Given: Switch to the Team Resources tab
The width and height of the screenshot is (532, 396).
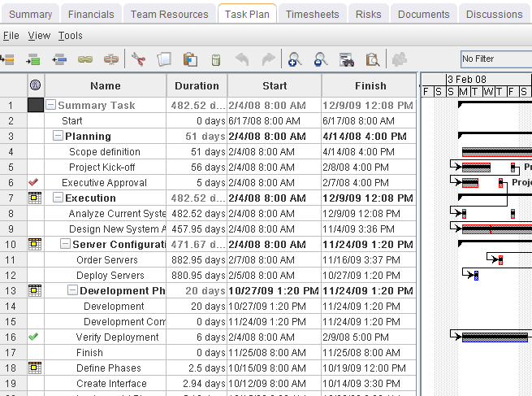Looking at the screenshot, I should (169, 15).
